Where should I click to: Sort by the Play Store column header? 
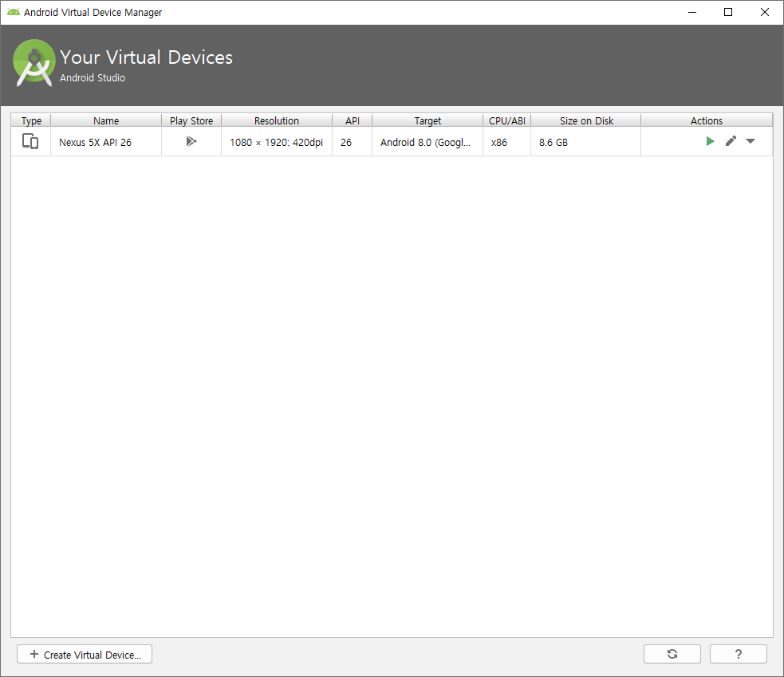[x=191, y=120]
